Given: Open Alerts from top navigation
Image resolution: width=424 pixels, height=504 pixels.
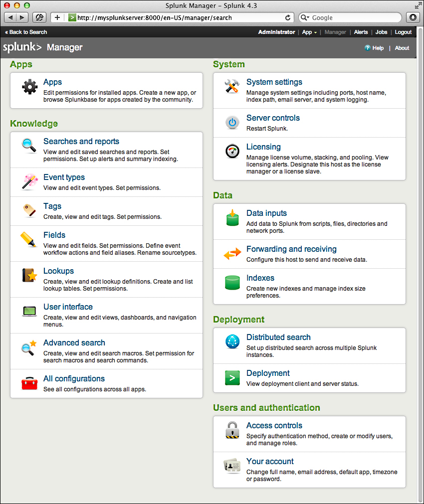Looking at the screenshot, I should click(x=361, y=32).
